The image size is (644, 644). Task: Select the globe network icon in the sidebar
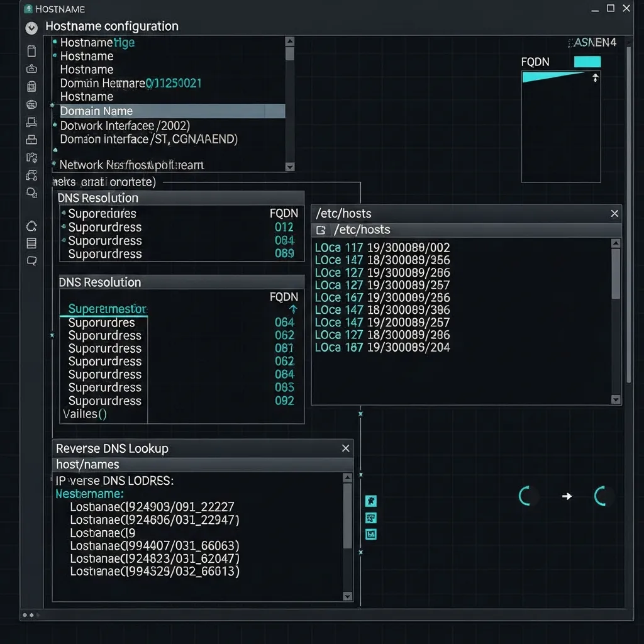pyautogui.click(x=31, y=104)
